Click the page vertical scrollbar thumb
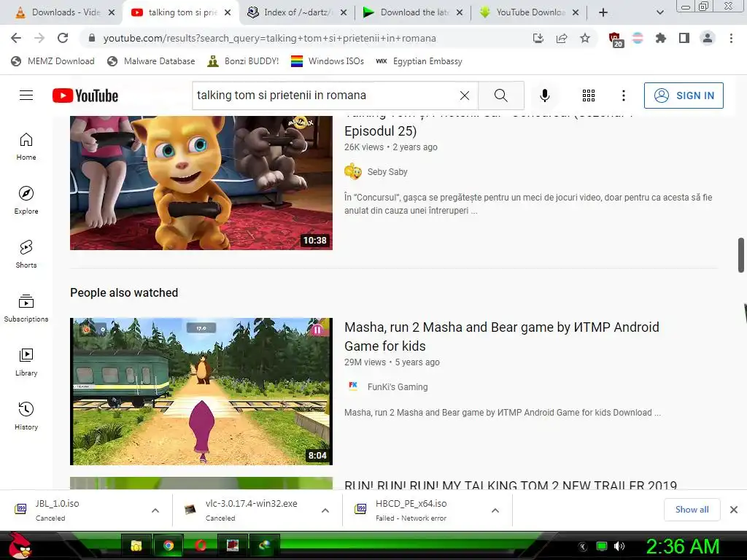747x560 pixels. (x=741, y=255)
